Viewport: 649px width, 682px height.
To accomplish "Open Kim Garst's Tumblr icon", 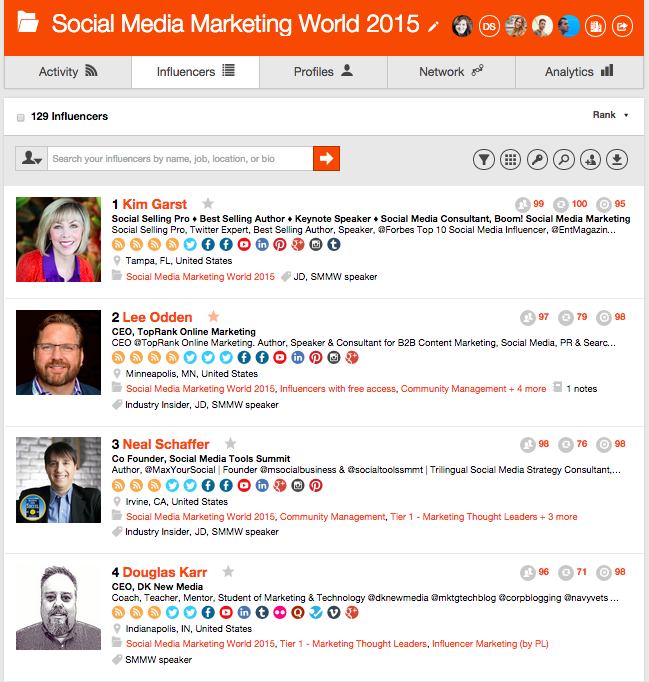I will (x=334, y=244).
